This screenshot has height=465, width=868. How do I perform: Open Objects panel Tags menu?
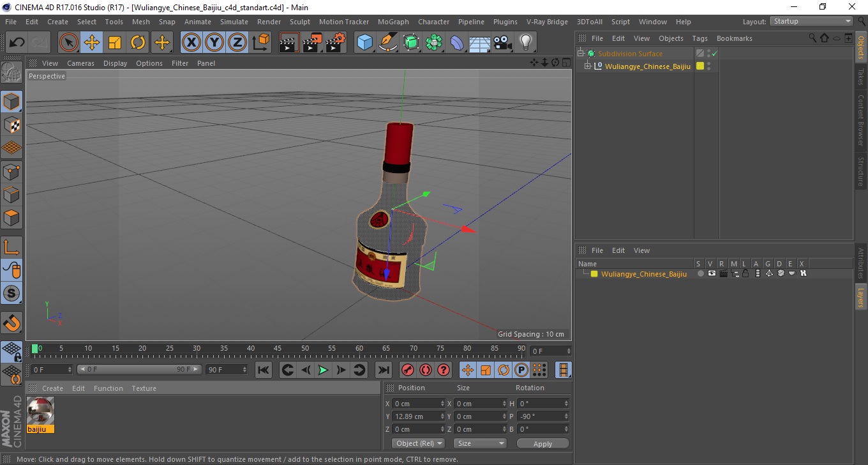700,38
